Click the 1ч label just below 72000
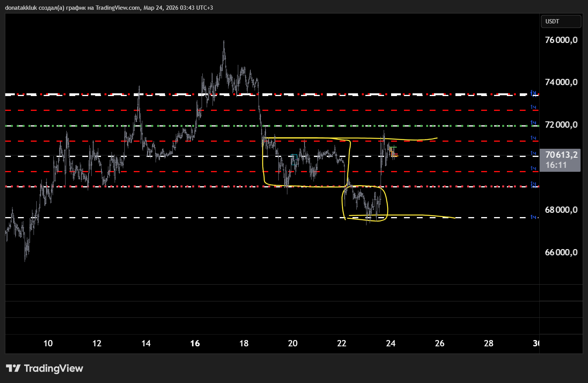Screen dimensions: 588x383 tap(533, 138)
